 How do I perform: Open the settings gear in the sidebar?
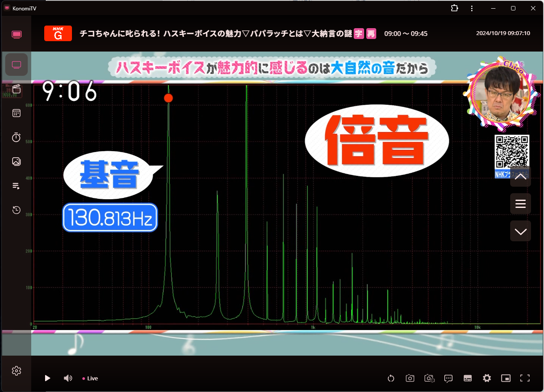point(16,371)
